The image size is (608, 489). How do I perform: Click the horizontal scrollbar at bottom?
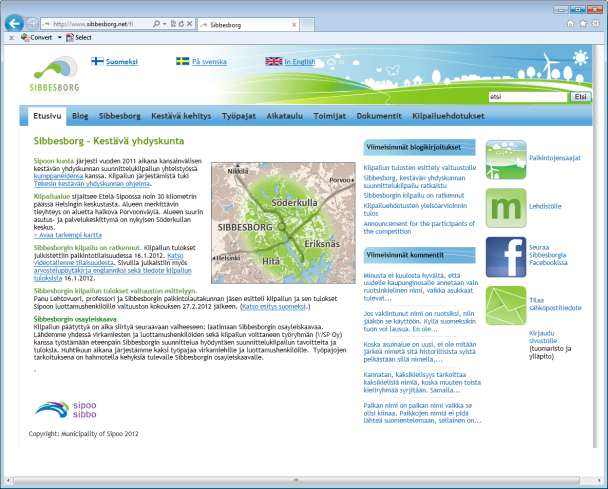pos(295,480)
